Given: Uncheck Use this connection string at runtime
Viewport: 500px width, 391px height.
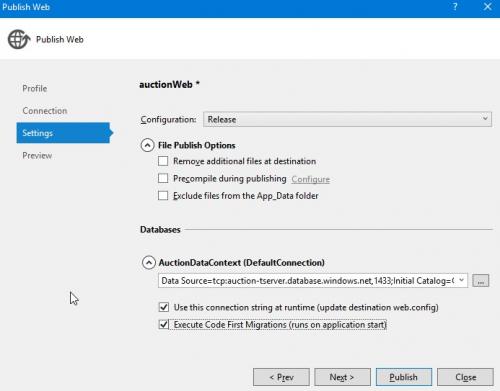Looking at the screenshot, I should click(x=164, y=307).
